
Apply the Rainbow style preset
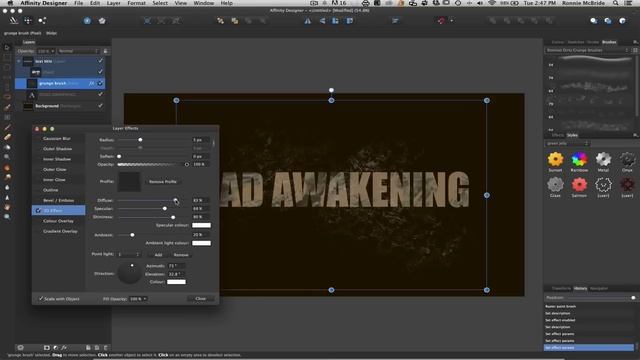coord(579,159)
